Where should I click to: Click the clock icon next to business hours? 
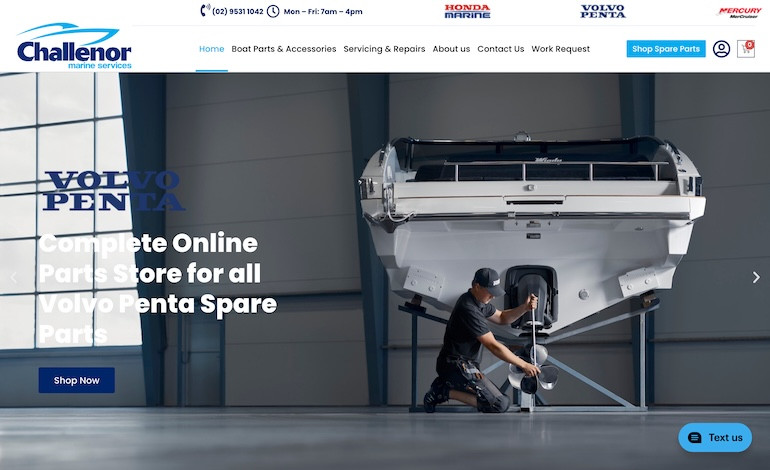(273, 11)
